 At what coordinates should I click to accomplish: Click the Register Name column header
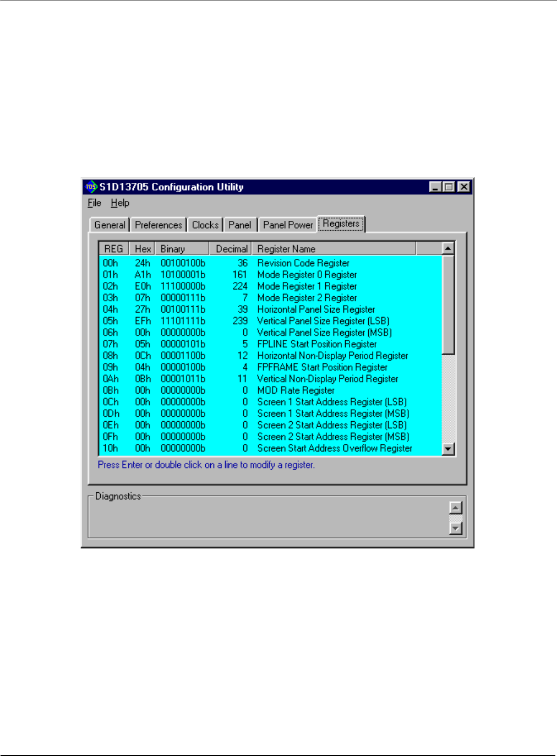point(334,249)
